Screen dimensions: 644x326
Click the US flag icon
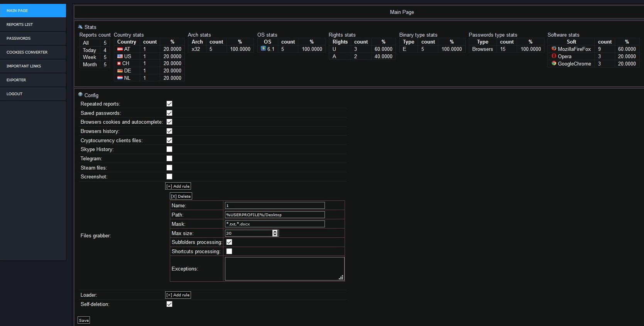coord(120,56)
